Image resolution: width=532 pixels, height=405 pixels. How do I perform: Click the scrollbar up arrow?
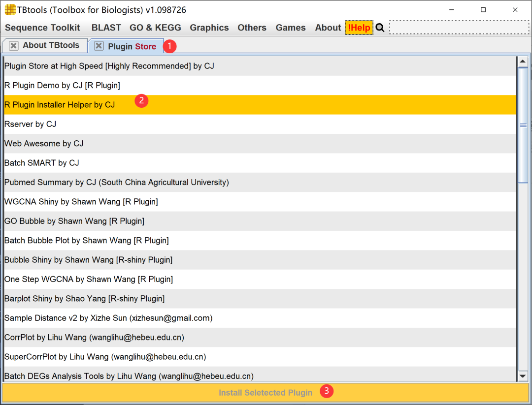(x=523, y=62)
